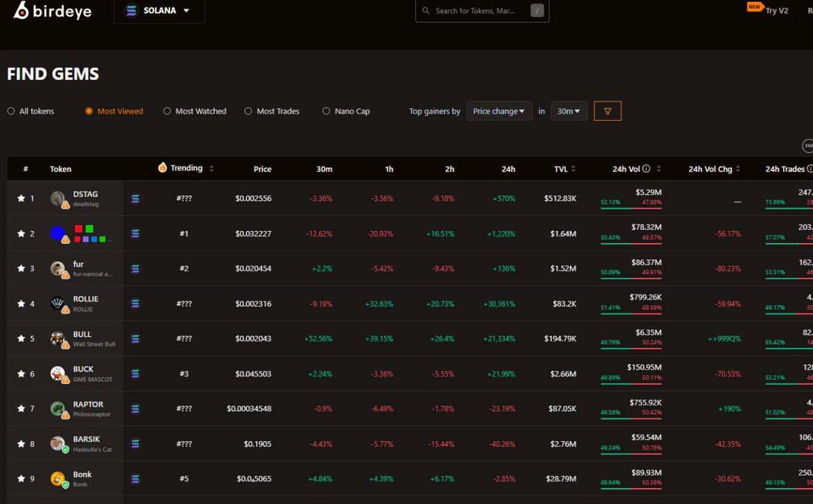813x504 pixels.
Task: Click the 1h column header
Action: 389,169
